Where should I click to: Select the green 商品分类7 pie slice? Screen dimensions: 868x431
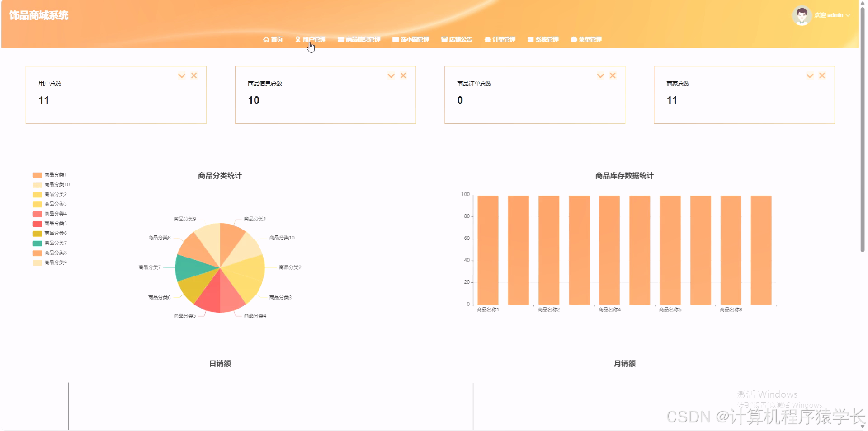tap(192, 268)
